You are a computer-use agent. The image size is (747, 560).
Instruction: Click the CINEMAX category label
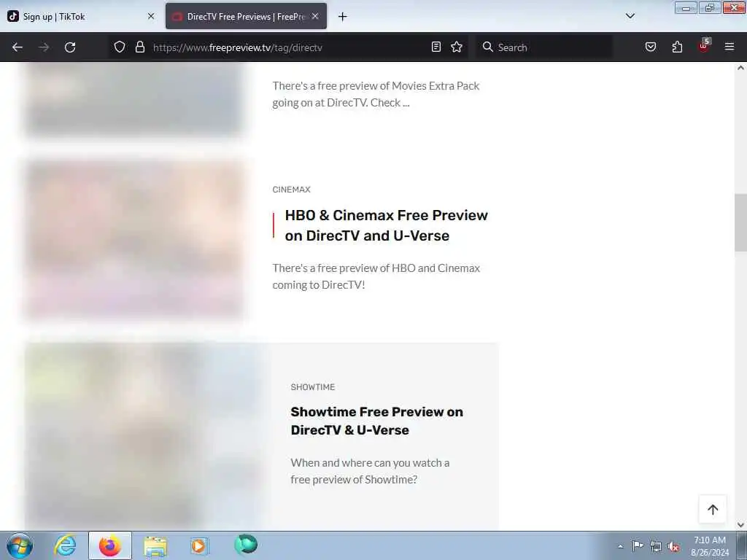click(292, 190)
